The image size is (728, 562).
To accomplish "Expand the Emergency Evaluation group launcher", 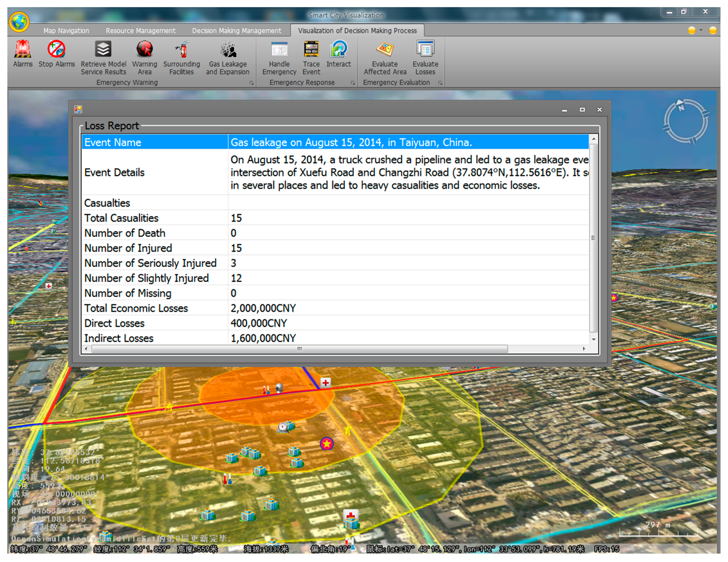I will (440, 83).
